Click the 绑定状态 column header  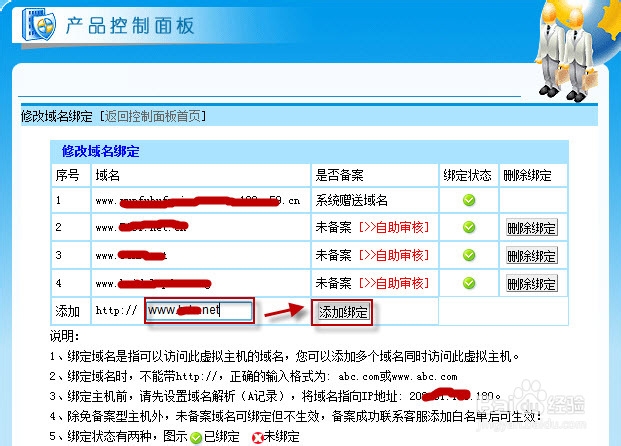pyautogui.click(x=467, y=175)
